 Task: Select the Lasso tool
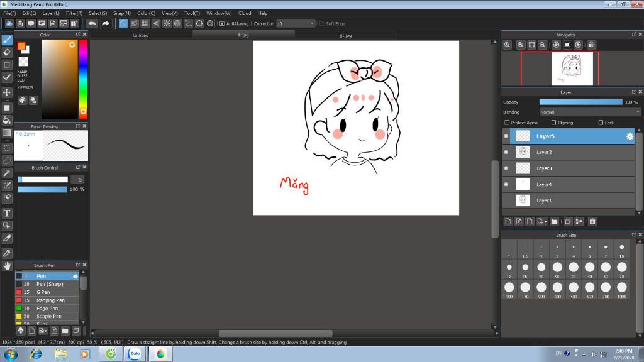(x=7, y=160)
